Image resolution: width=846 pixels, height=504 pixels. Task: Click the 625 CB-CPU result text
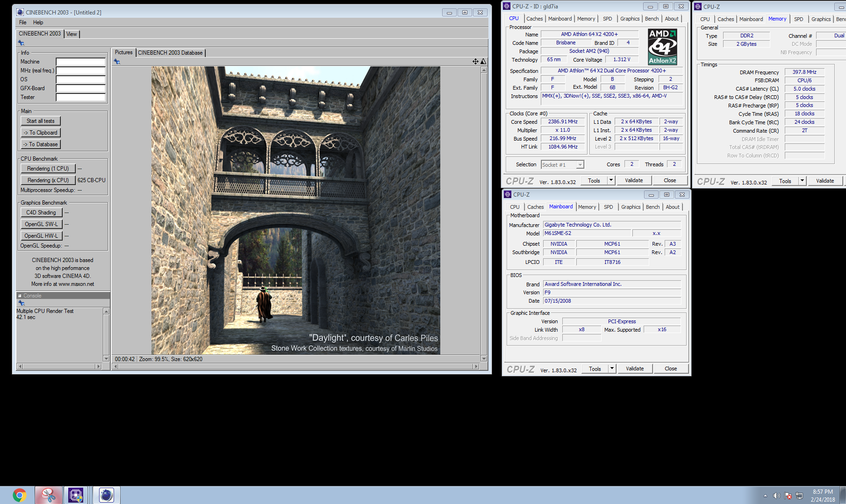92,180
